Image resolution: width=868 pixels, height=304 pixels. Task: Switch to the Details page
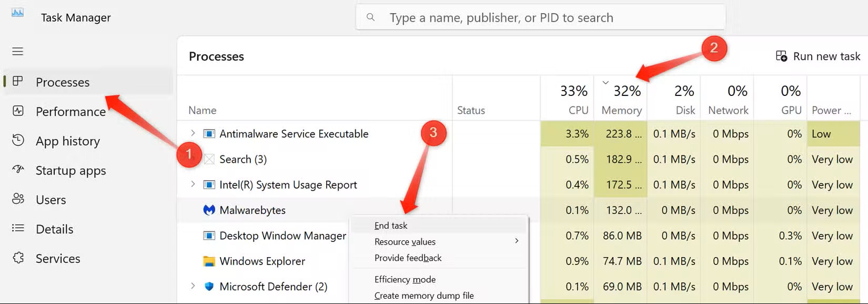[54, 229]
